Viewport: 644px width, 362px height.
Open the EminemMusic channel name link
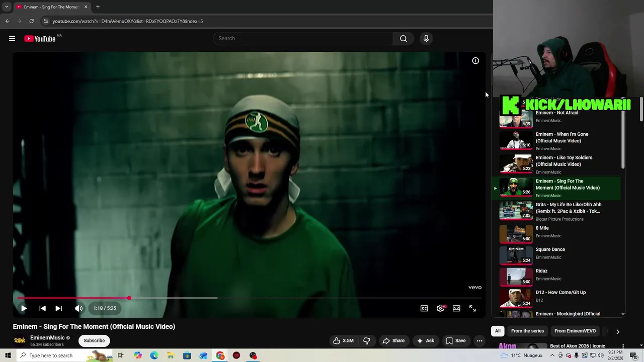(x=47, y=338)
